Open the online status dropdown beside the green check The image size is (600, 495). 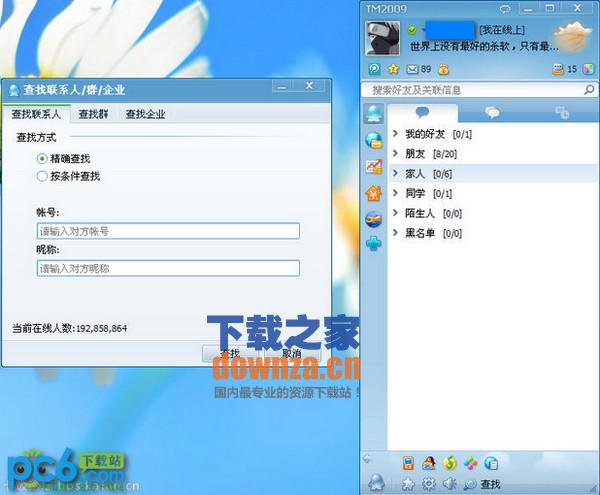coord(422,29)
